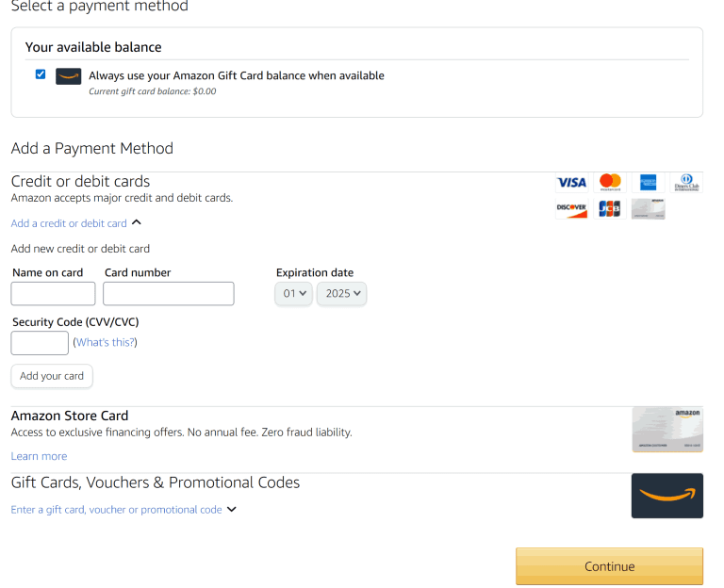Uncheck always use Amazon Gift Card balance

[41, 74]
